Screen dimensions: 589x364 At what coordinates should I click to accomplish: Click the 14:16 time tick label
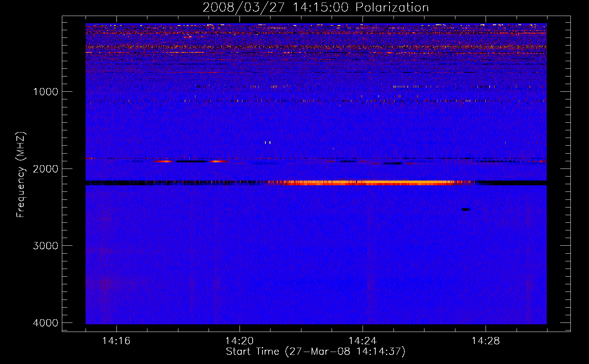pos(116,341)
